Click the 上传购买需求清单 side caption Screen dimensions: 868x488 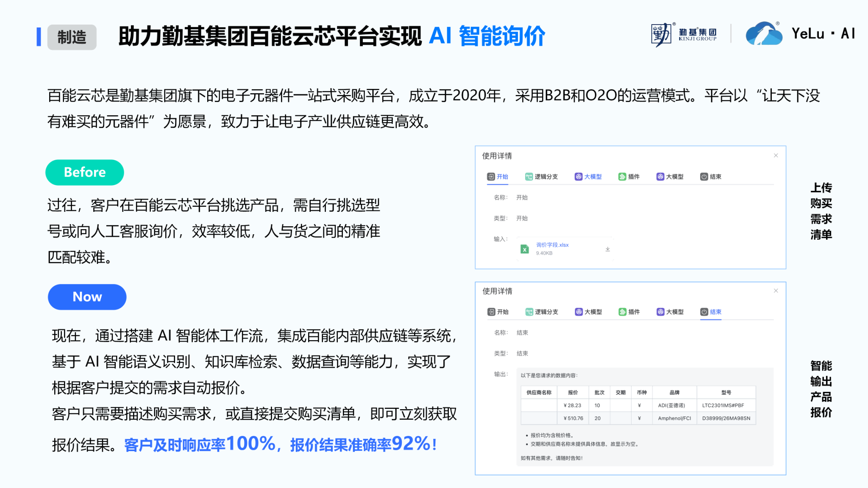821,211
